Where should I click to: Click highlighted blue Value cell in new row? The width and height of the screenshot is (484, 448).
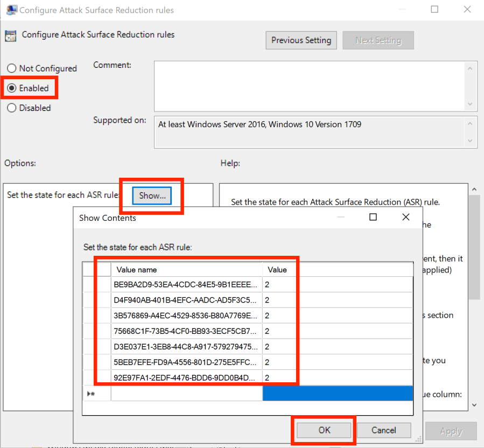[x=338, y=394]
